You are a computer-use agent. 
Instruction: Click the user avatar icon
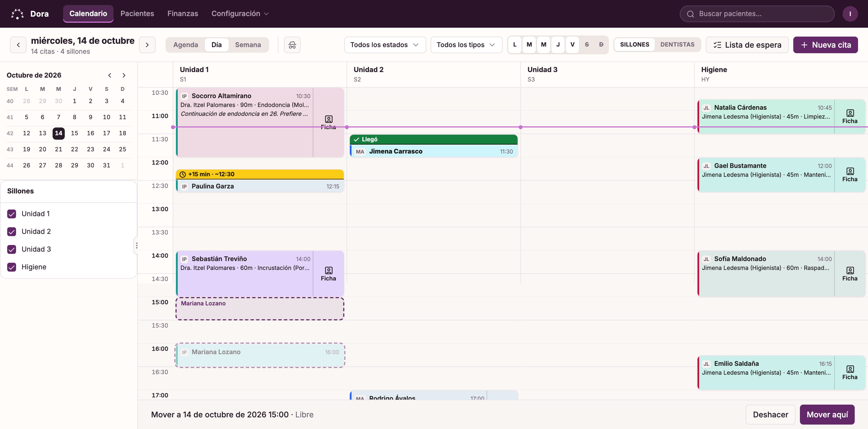[850, 14]
